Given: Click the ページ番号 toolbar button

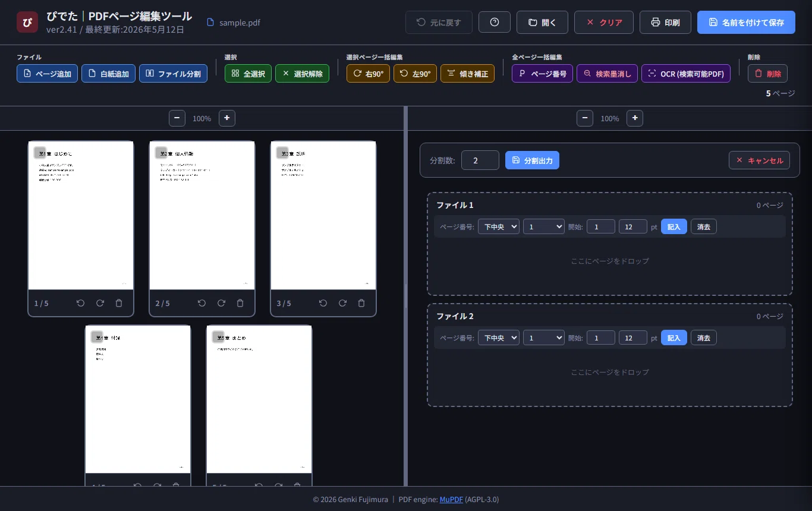Looking at the screenshot, I should pos(542,74).
